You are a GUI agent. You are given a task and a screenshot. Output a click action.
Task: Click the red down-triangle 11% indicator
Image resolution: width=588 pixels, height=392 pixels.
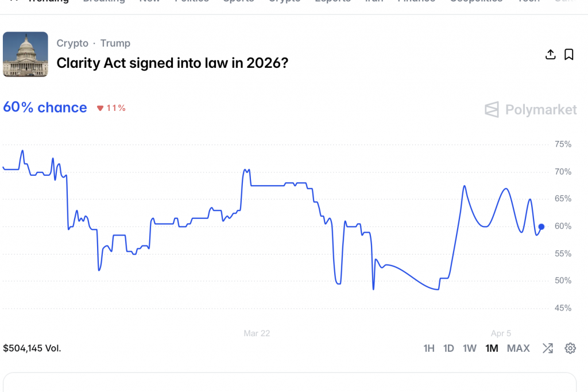111,108
